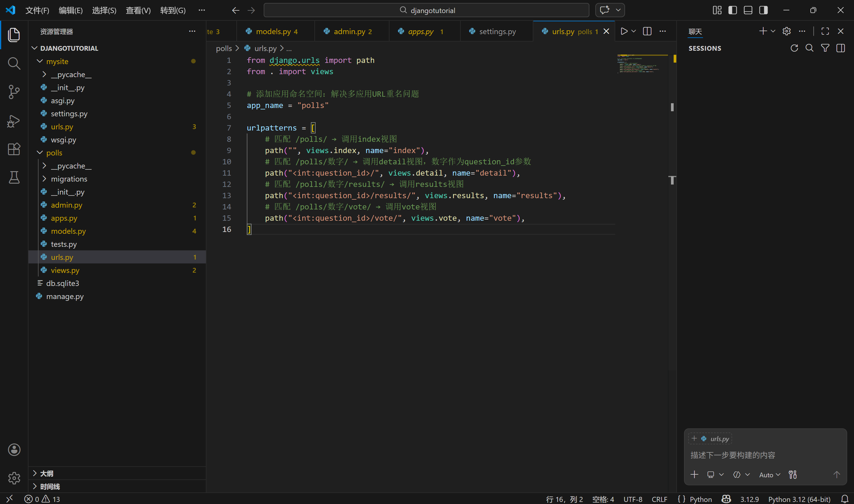854x504 pixels.
Task: Open the Source Control view
Action: tap(14, 92)
